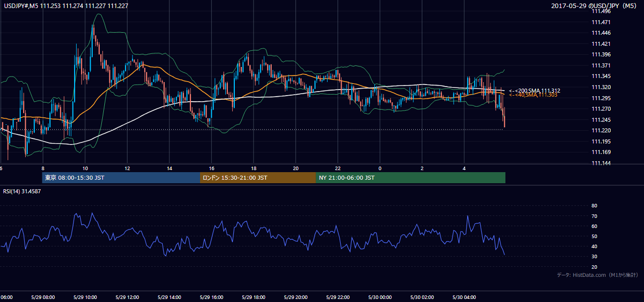
Task: Click hour 22 on the chart axis
Action: pyautogui.click(x=338, y=168)
